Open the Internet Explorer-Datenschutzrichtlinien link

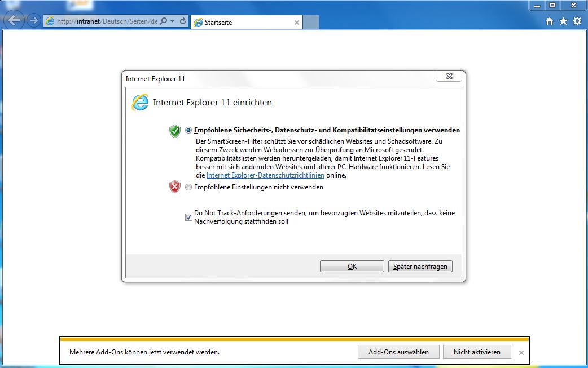tap(265, 175)
